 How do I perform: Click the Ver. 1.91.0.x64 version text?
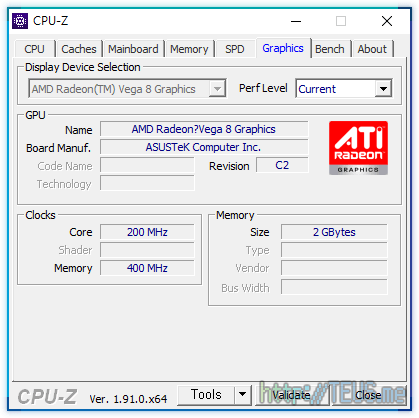(128, 399)
